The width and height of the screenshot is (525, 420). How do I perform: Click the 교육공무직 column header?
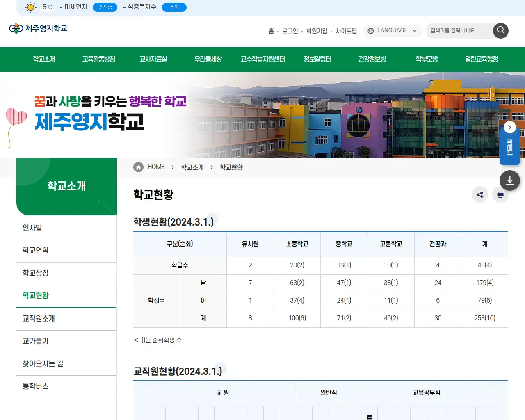[x=427, y=393]
